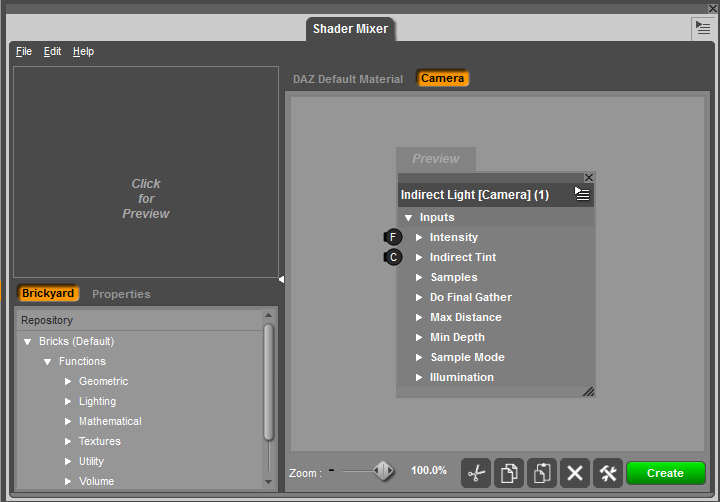Image resolution: width=720 pixels, height=502 pixels.
Task: Select the Textures label in tree
Action: coord(100,441)
